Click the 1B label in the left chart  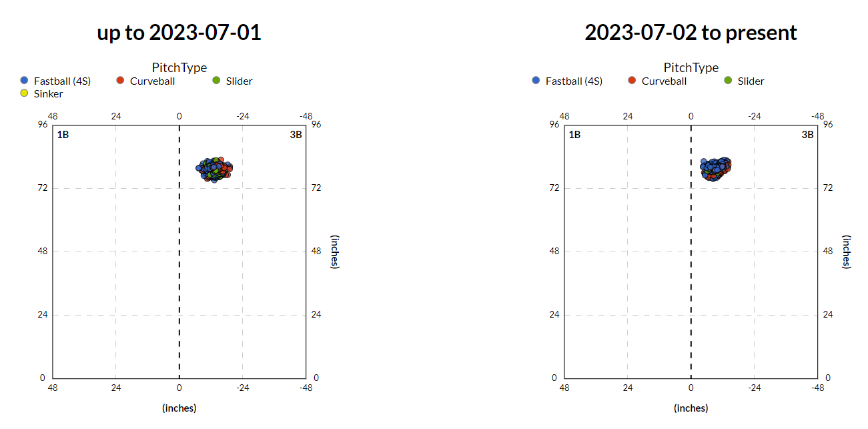63,135
